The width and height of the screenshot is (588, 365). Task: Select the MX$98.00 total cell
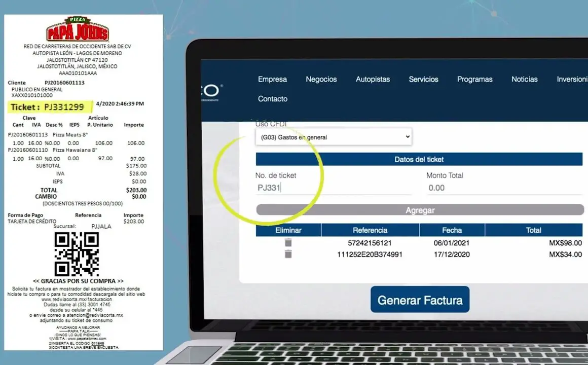point(566,243)
